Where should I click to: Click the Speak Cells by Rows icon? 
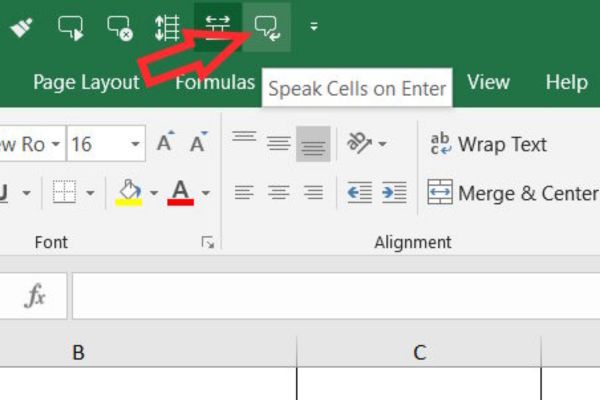click(x=168, y=28)
